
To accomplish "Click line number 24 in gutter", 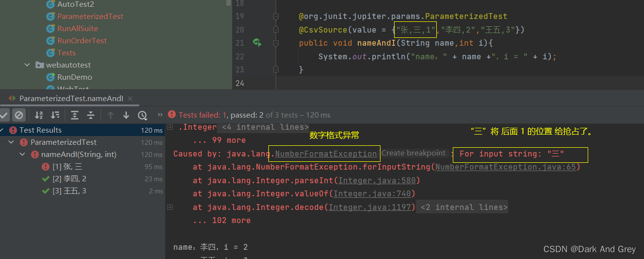I will pyautogui.click(x=239, y=83).
